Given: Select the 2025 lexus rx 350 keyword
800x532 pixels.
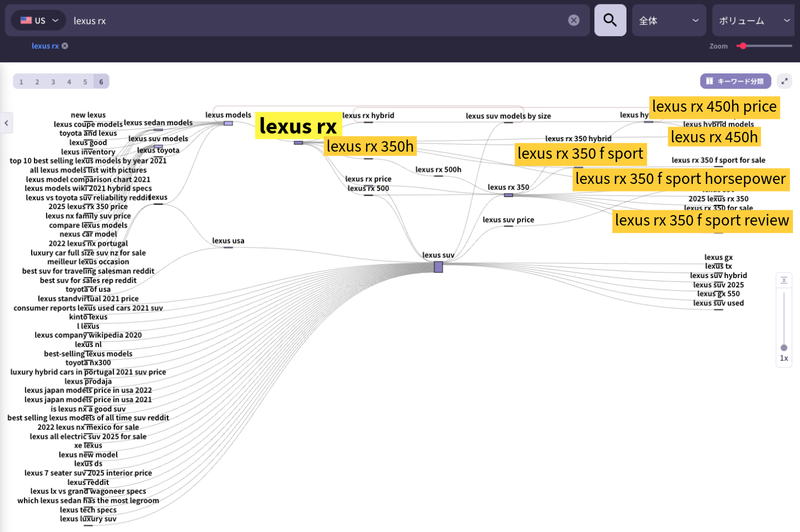Looking at the screenshot, I should (718, 199).
